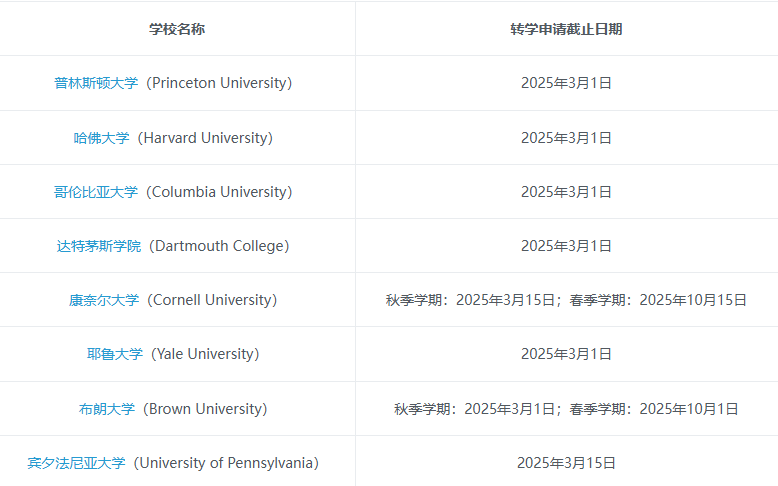
Task: Click Brown's fall and spring deadline cell
Action: (x=566, y=409)
